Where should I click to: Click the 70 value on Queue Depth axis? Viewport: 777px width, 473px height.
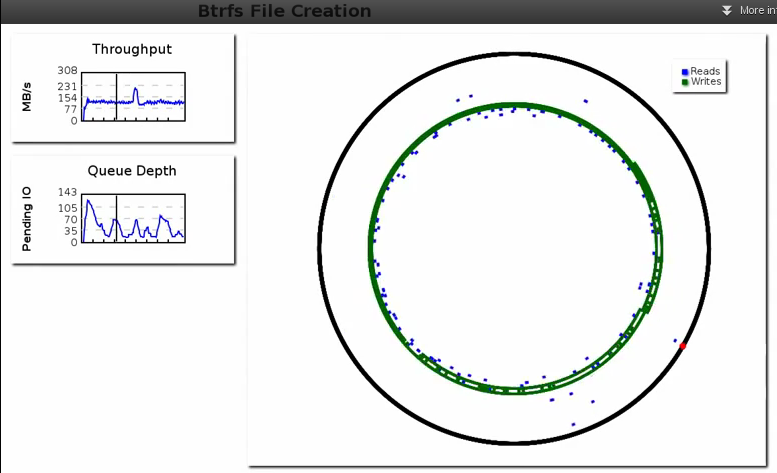tap(71, 219)
